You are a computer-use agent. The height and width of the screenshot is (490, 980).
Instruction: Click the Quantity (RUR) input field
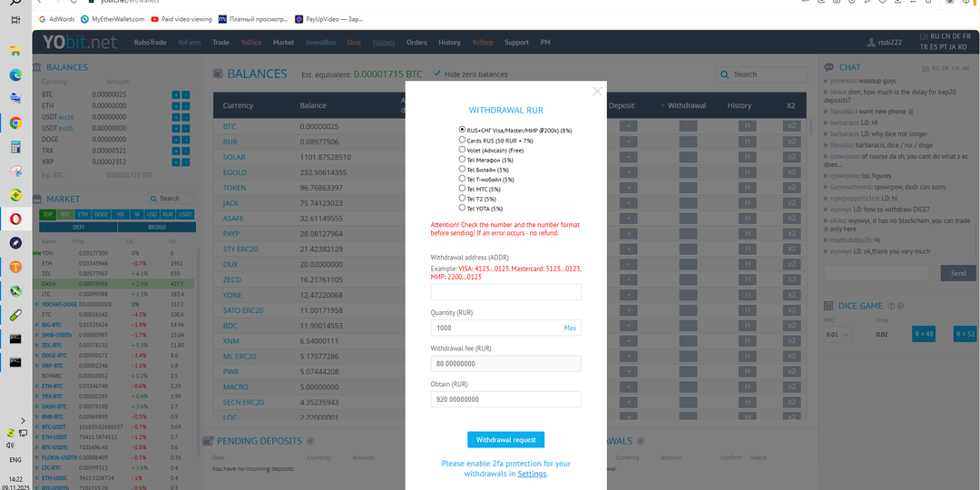pos(505,328)
